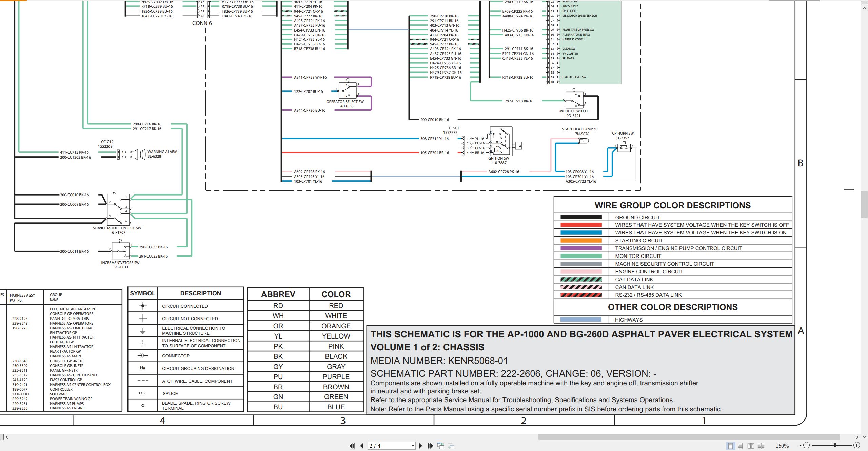
Task: Open page number dropdown list
Action: (x=413, y=446)
